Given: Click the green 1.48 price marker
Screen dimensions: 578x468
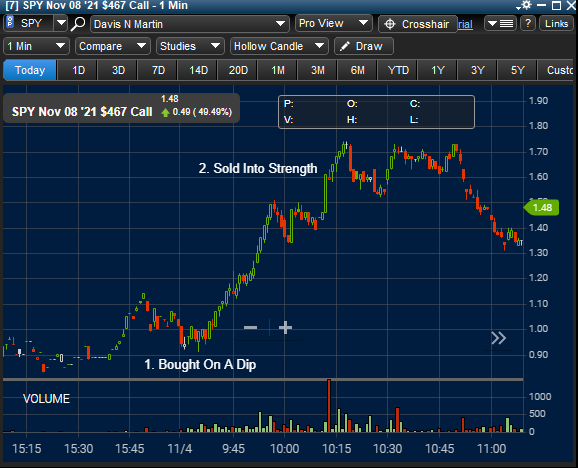Looking at the screenshot, I should point(542,207).
